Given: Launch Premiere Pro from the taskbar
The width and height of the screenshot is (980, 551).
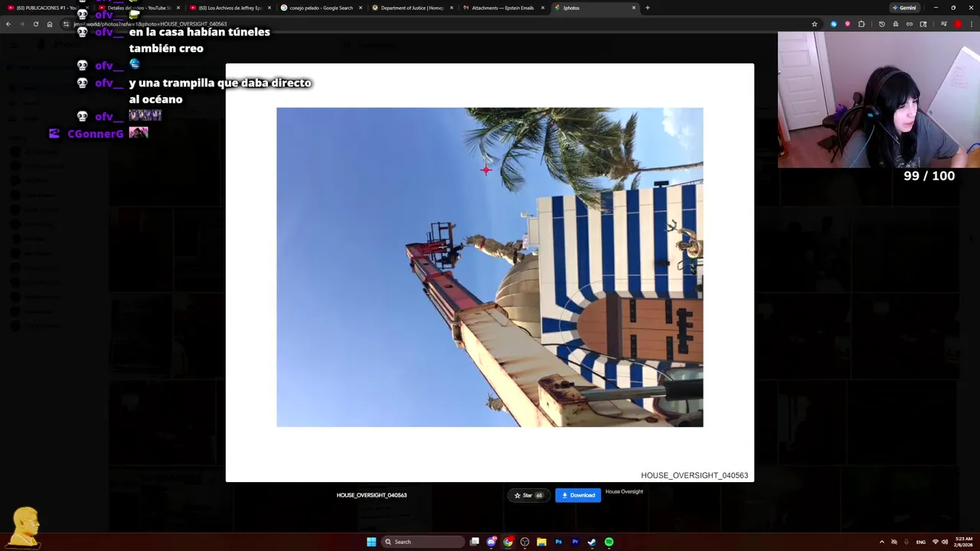Looking at the screenshot, I should [x=575, y=542].
